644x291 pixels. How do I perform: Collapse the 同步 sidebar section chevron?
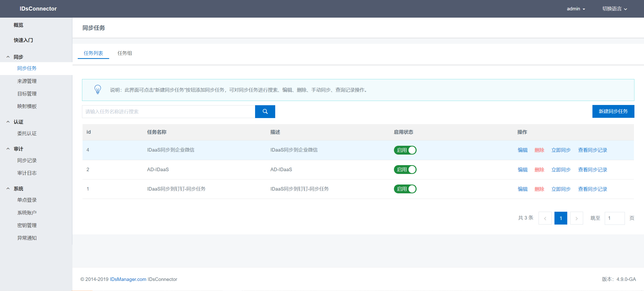[x=8, y=57]
